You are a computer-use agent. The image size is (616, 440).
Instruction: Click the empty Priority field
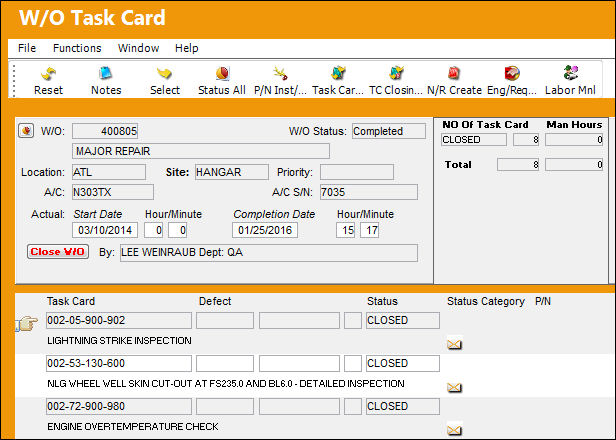[x=357, y=172]
